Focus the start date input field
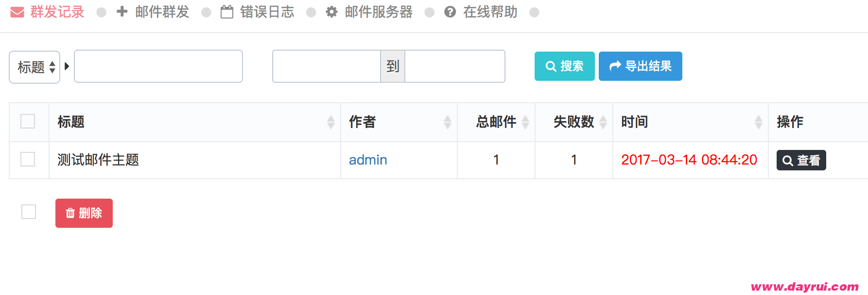The width and height of the screenshot is (868, 295). coord(327,66)
